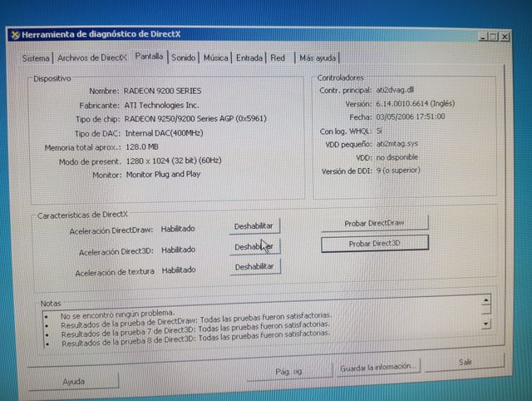
Task: Go to the Red tab
Action: [278, 58]
